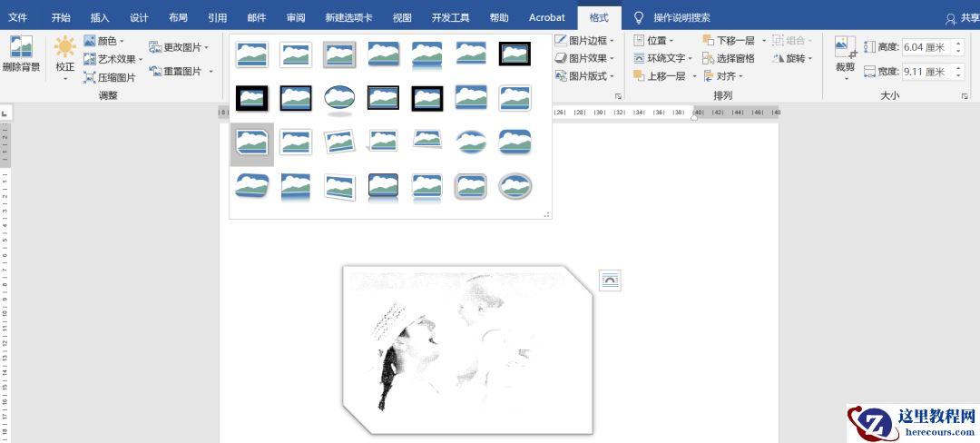Image resolution: width=980 pixels, height=443 pixels.
Task: Click the tab stop selector on the ruler corner
Action: [x=5, y=113]
